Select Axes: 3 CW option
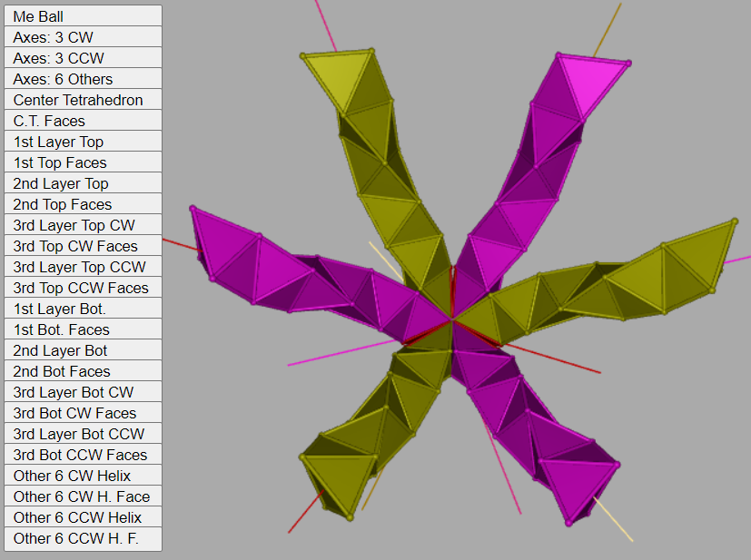Image resolution: width=751 pixels, height=560 pixels. [83, 37]
